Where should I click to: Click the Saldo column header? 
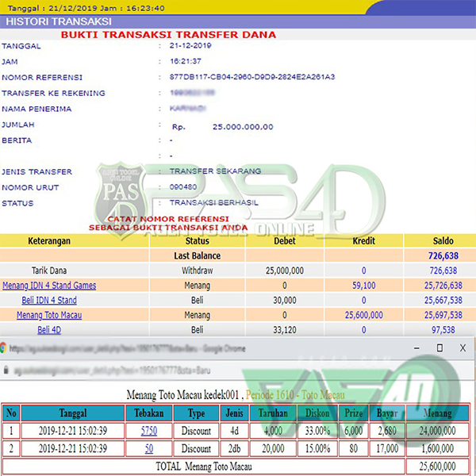pyautogui.click(x=443, y=241)
